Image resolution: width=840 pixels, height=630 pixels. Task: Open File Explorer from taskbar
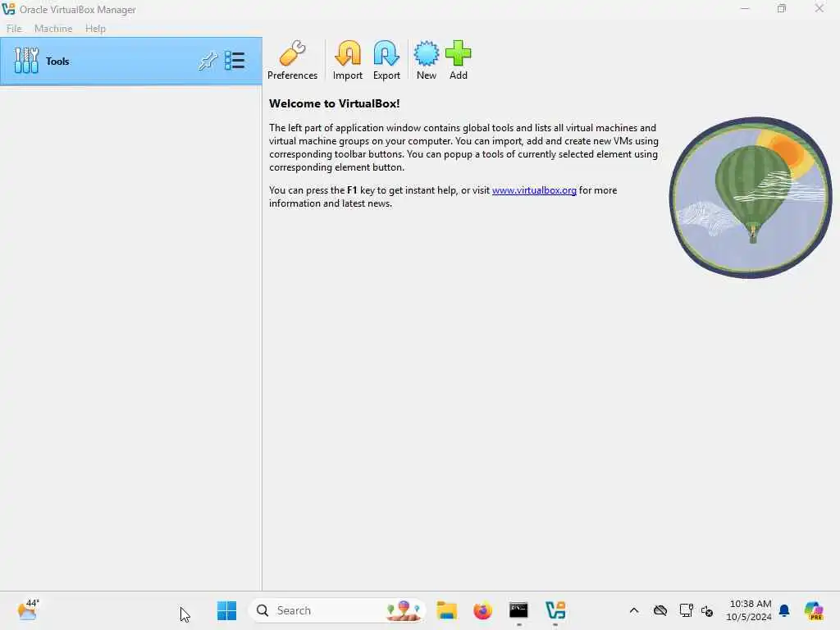(447, 610)
